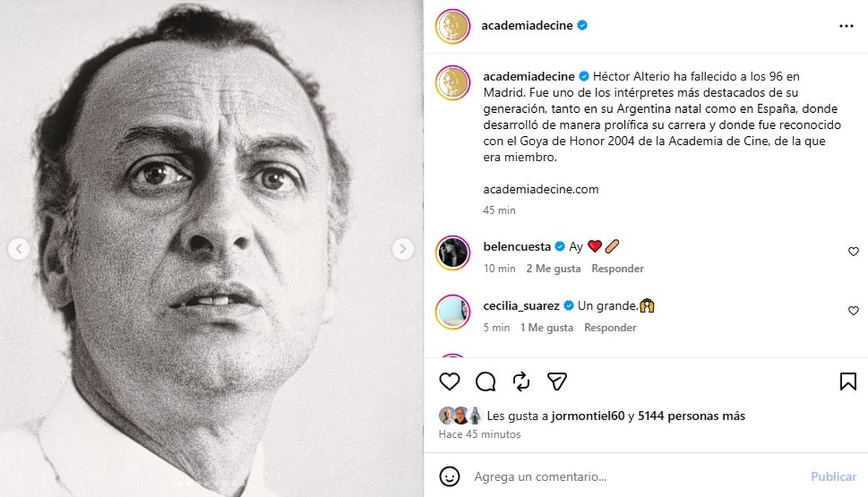Reply to cecilia_suarez's comment
868x497 pixels.
tap(610, 328)
